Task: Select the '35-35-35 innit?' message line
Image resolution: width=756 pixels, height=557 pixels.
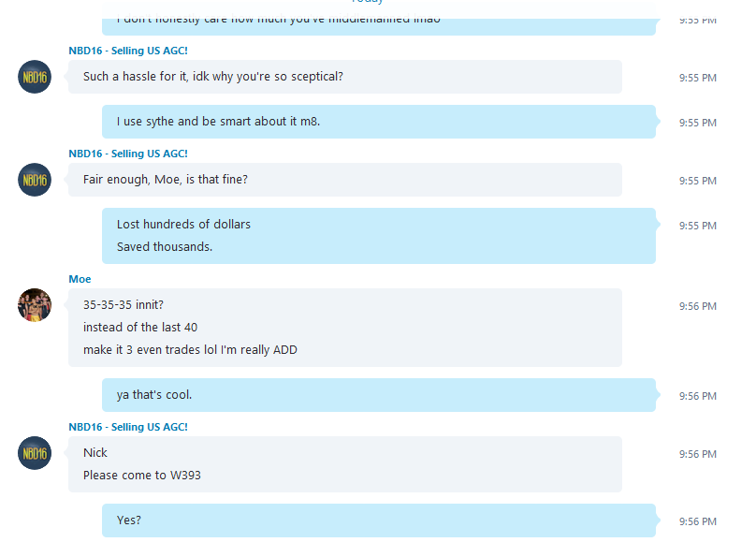Action: [124, 305]
